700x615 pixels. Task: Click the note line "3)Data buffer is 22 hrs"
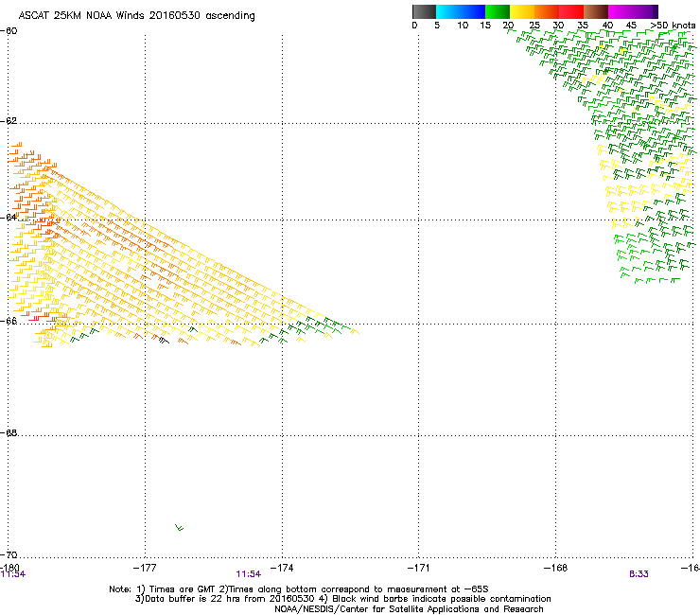[x=342, y=599]
